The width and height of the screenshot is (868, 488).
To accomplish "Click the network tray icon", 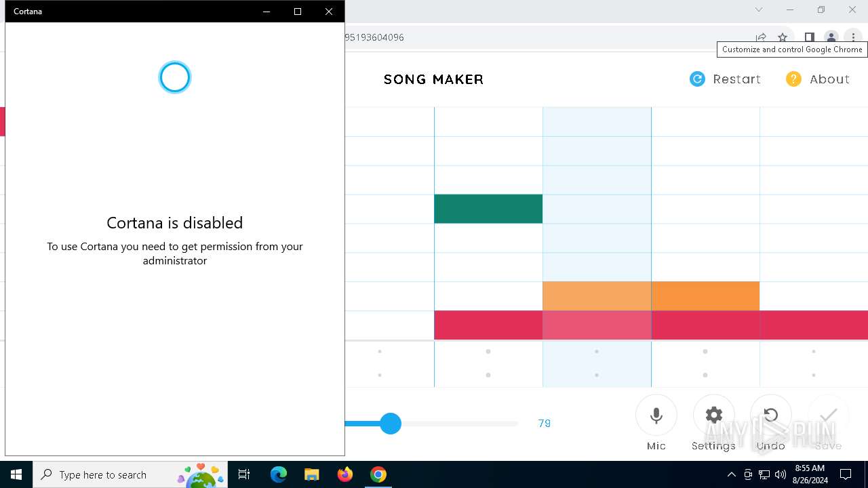I will 764,474.
